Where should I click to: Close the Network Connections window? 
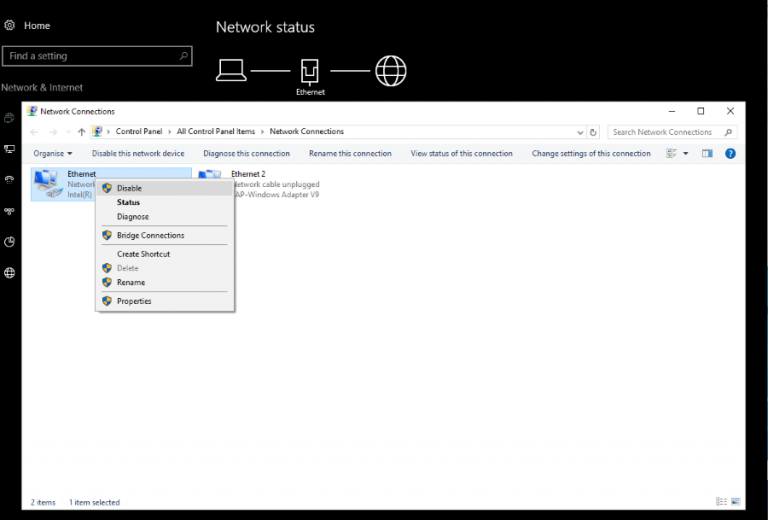(x=730, y=111)
